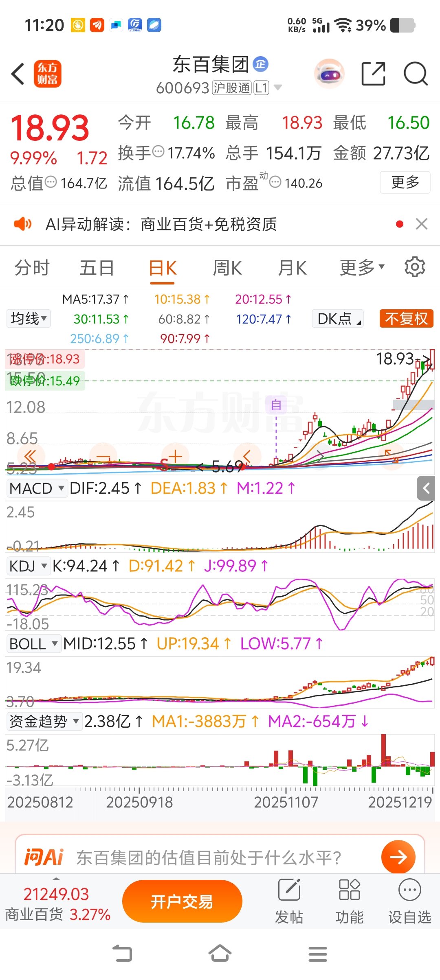The image size is (440, 980).
Task: Tap 跌停价:15.49 label
Action: 45,381
